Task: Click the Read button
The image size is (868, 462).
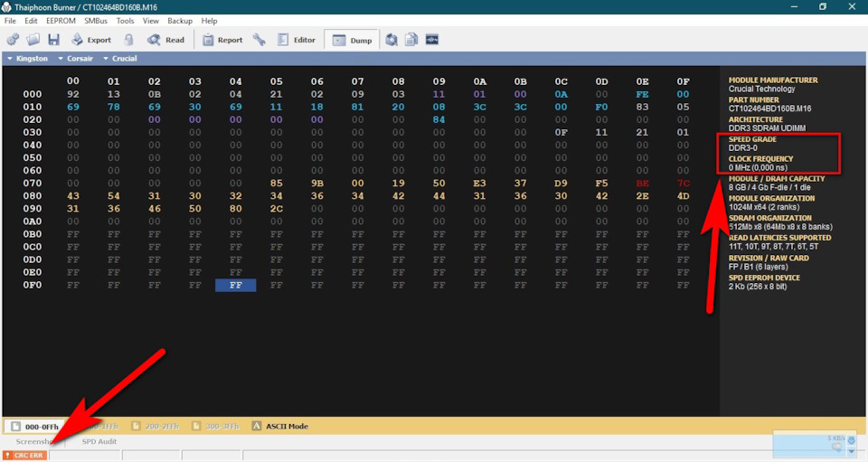Action: pyautogui.click(x=166, y=40)
